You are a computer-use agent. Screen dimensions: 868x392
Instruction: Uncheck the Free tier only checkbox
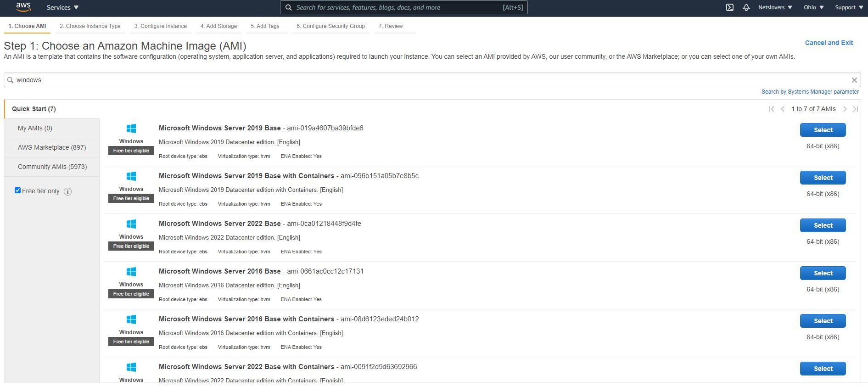click(x=17, y=190)
